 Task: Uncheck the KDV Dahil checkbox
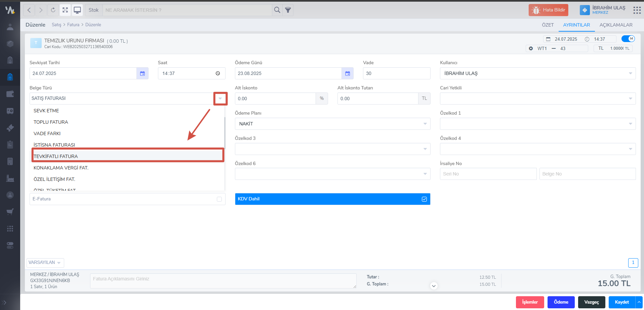pyautogui.click(x=424, y=199)
